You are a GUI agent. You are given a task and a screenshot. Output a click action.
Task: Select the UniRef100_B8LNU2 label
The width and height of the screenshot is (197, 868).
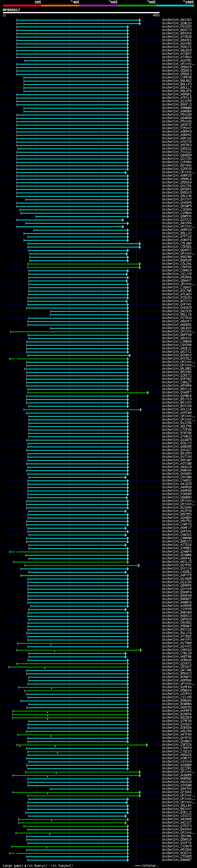(x=177, y=81)
